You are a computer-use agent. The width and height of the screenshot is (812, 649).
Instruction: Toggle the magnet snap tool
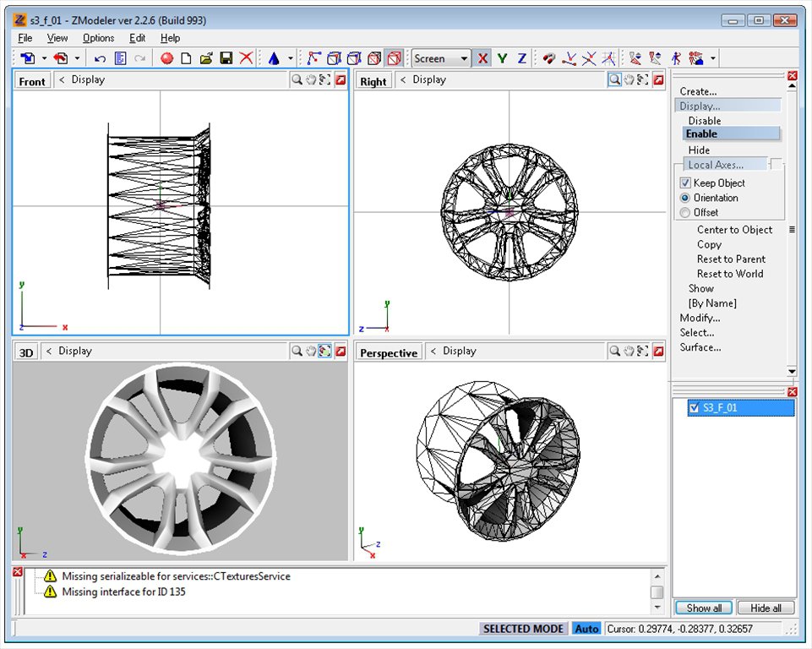[549, 58]
